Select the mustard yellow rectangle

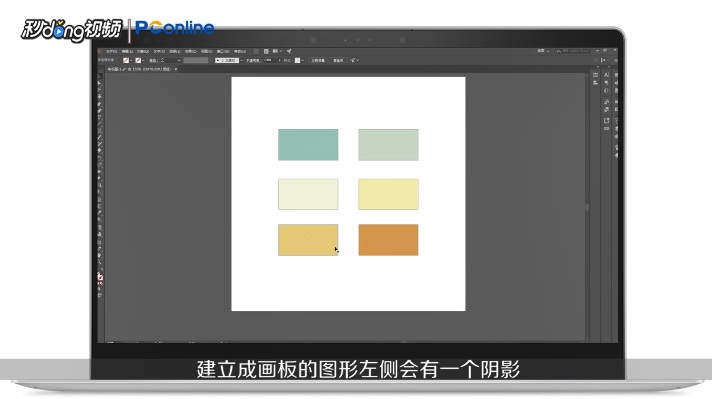click(308, 240)
